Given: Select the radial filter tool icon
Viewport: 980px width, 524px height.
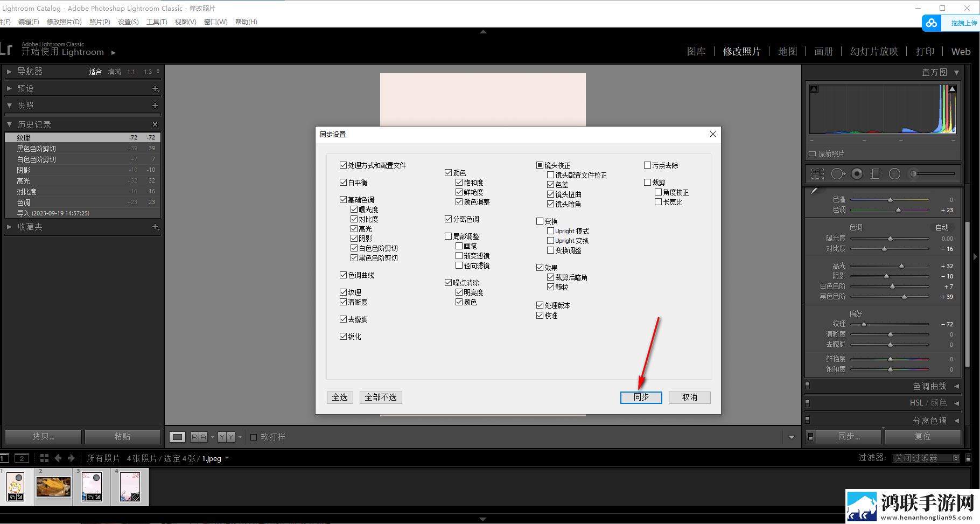Looking at the screenshot, I should [894, 173].
